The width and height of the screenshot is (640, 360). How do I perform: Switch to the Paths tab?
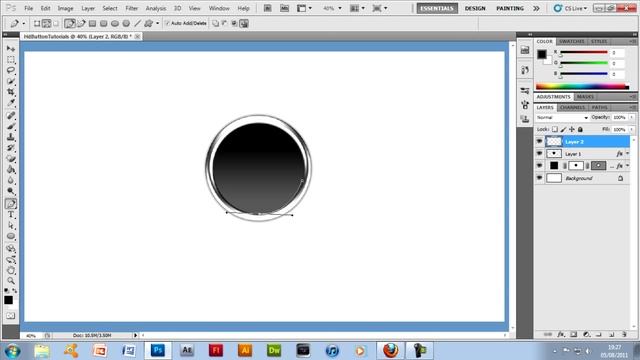(600, 107)
